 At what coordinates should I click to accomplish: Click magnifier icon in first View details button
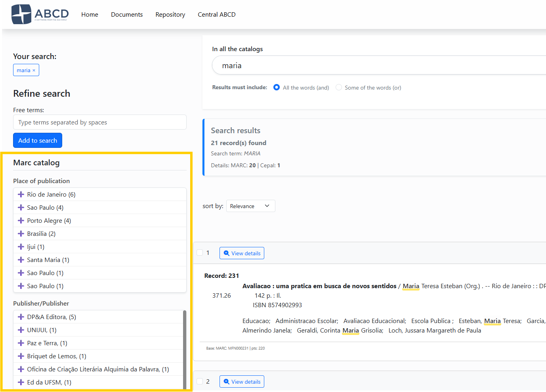pyautogui.click(x=226, y=253)
